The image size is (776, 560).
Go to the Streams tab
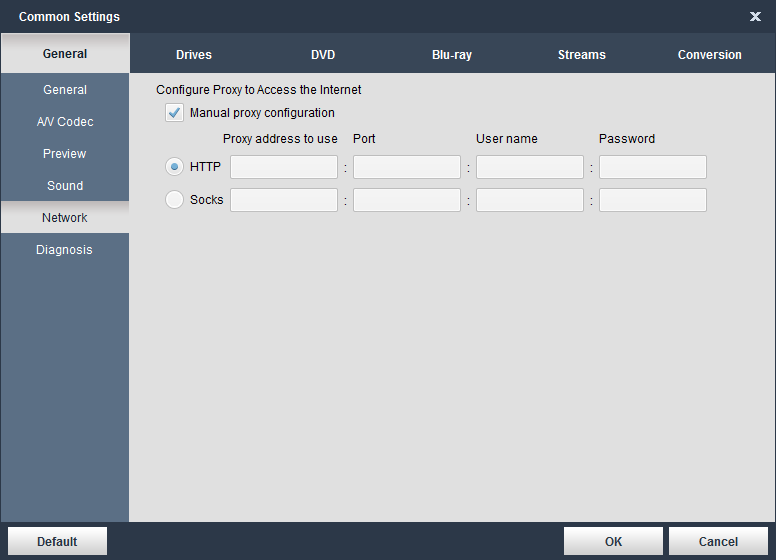[x=581, y=55]
